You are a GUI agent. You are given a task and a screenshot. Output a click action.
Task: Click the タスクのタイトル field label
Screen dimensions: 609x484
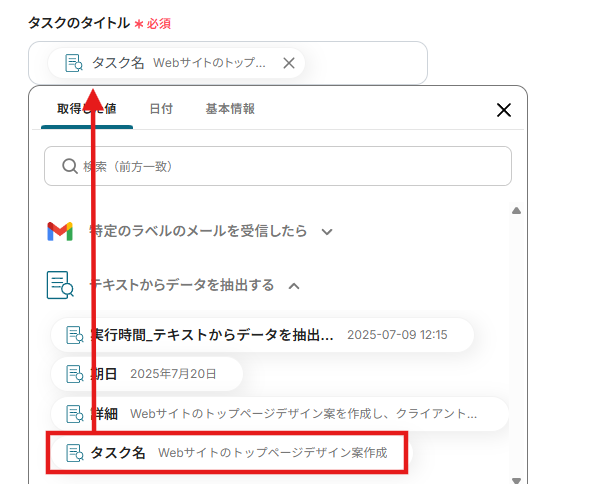[x=79, y=23]
